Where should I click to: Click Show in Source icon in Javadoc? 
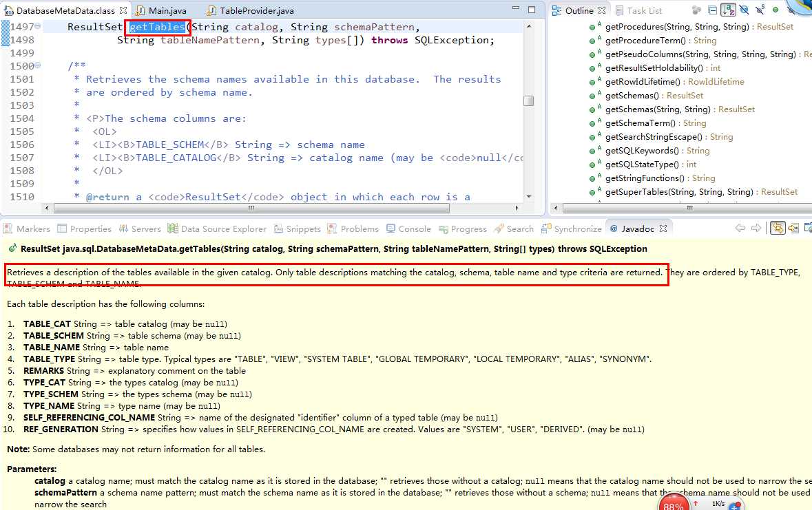point(793,228)
